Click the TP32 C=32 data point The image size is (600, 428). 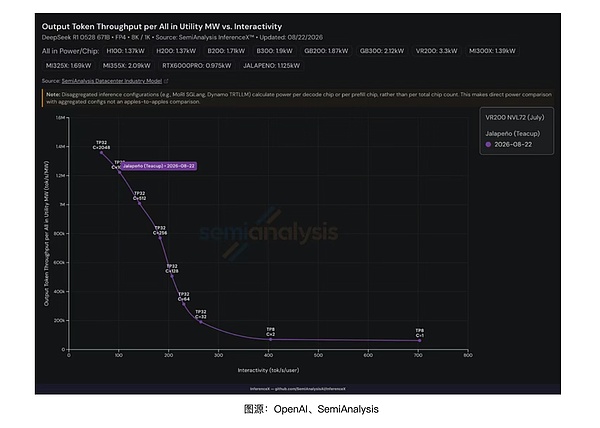[x=201, y=322]
